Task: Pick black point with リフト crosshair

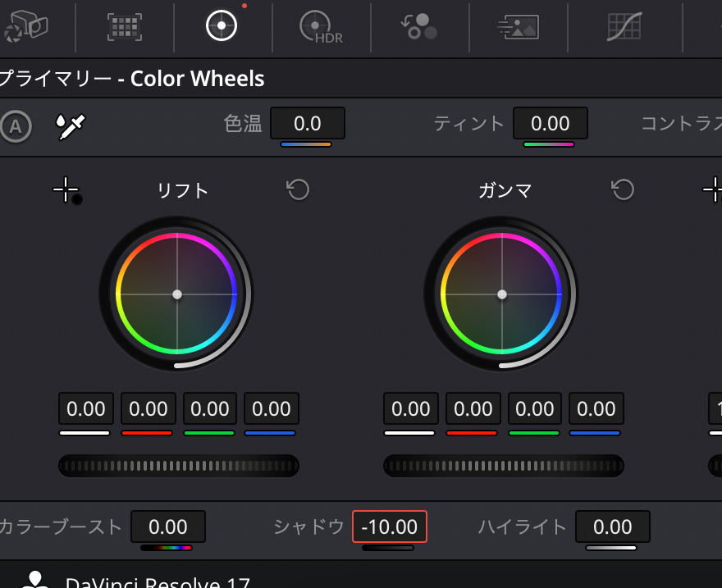Action: (66, 190)
